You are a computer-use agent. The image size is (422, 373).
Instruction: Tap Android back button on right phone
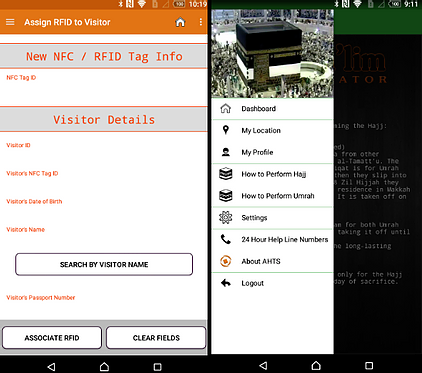263,365
